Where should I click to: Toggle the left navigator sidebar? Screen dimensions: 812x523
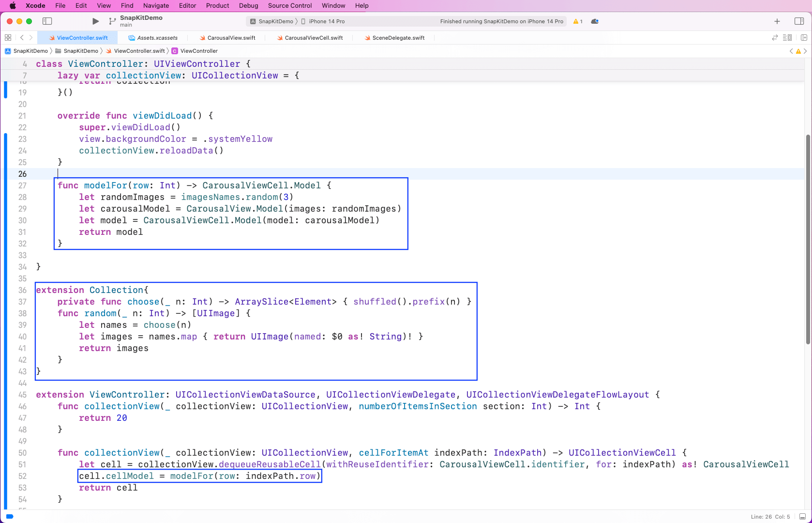(47, 21)
